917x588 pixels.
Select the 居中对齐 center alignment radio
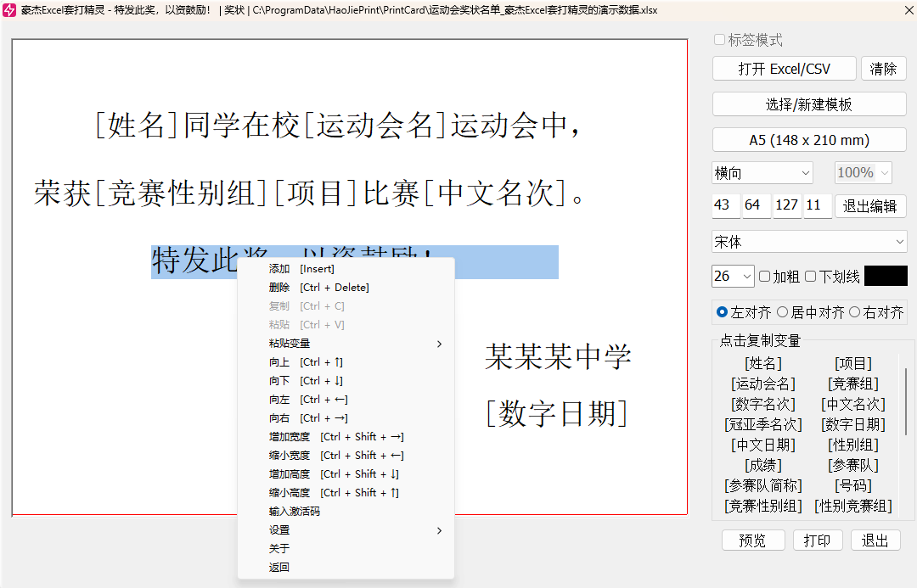click(x=783, y=312)
